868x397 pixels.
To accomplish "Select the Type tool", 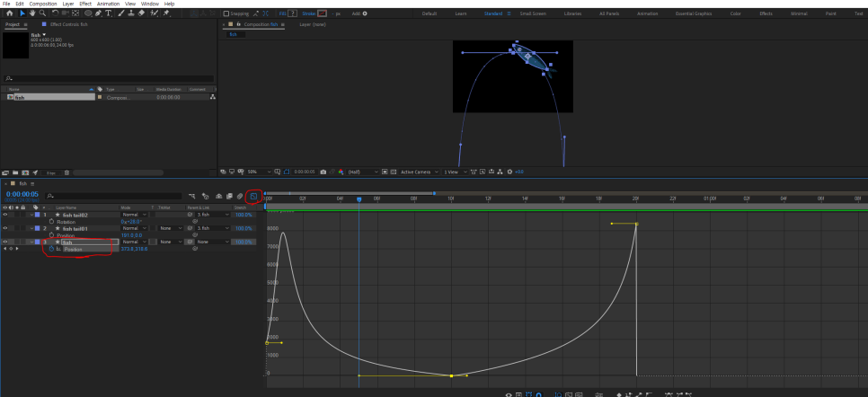I will [x=108, y=13].
